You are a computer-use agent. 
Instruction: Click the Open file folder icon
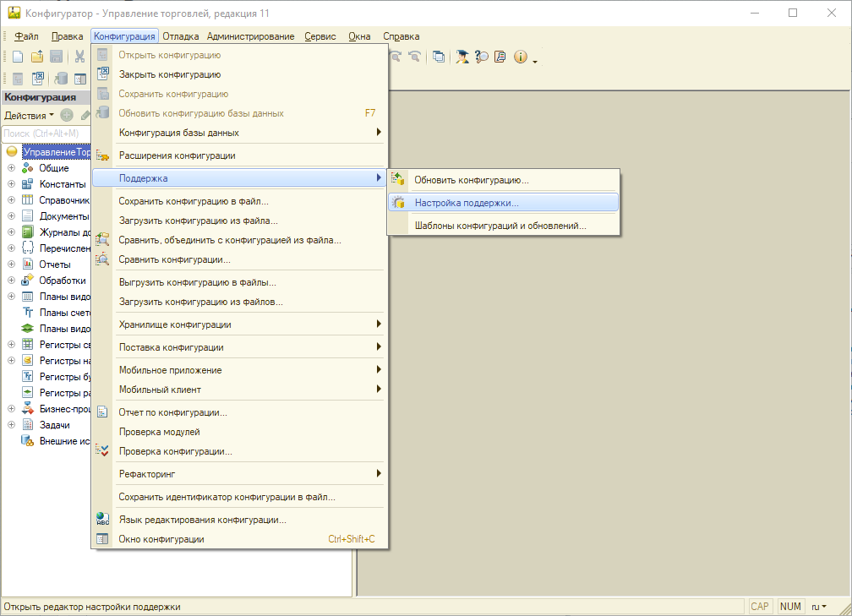(37, 57)
